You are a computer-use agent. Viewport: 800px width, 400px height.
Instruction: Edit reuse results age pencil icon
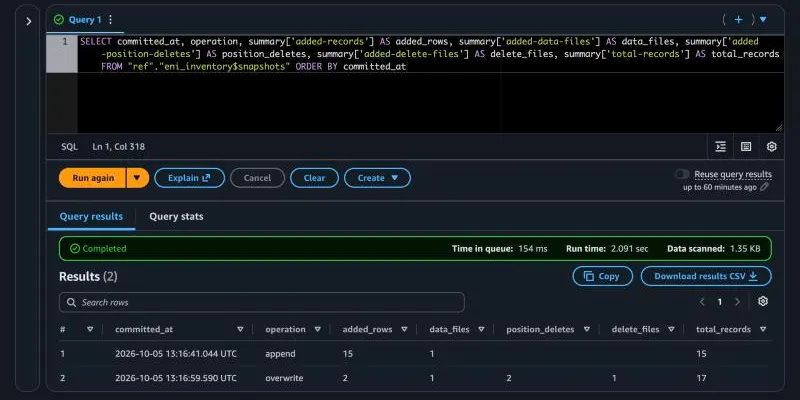tap(764, 187)
